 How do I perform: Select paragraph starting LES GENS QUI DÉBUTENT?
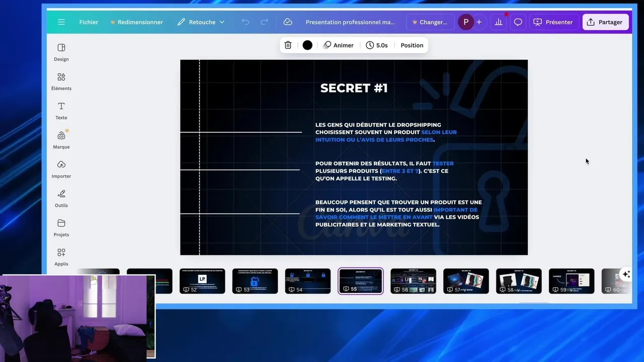[386, 132]
